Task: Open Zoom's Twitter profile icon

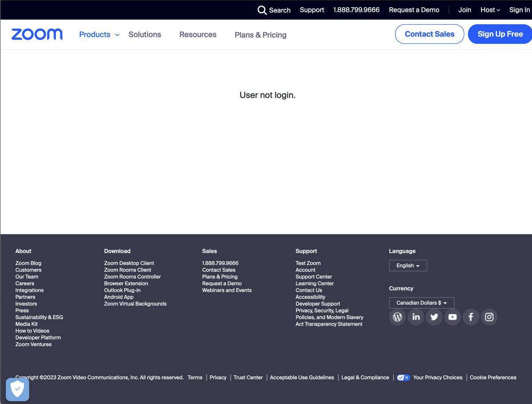Action: 434,317
